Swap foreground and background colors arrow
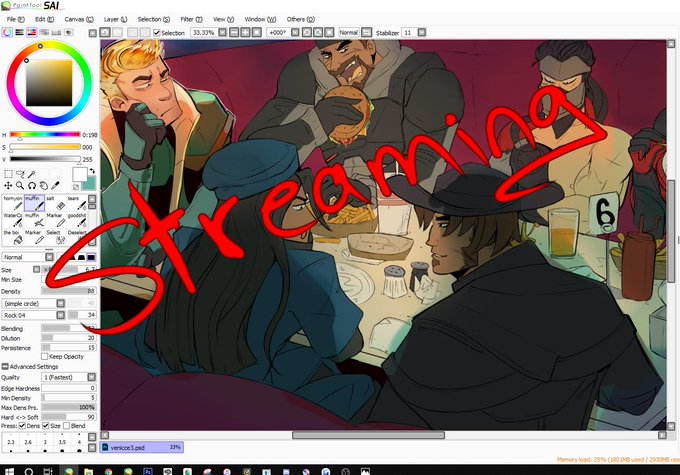This screenshot has width=680, height=475. (x=92, y=172)
